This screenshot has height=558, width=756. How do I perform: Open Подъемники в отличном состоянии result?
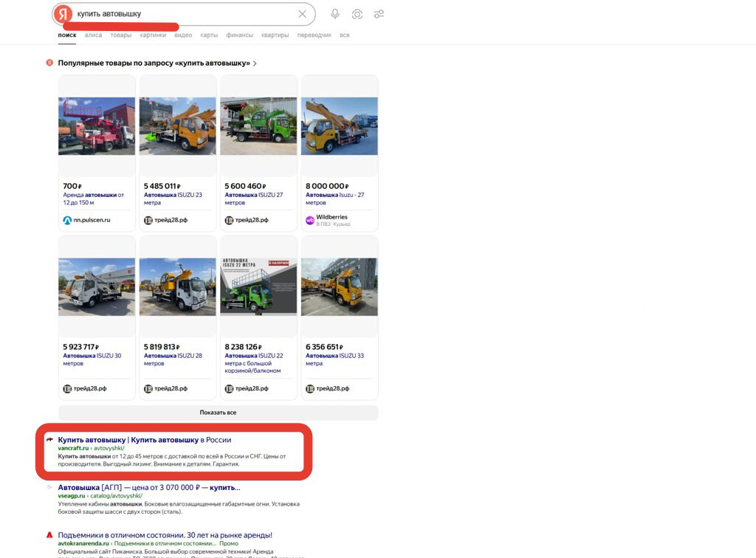165,535
